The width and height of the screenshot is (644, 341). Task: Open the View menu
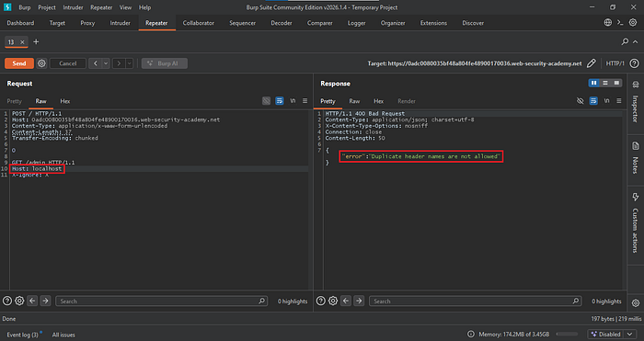tap(126, 7)
